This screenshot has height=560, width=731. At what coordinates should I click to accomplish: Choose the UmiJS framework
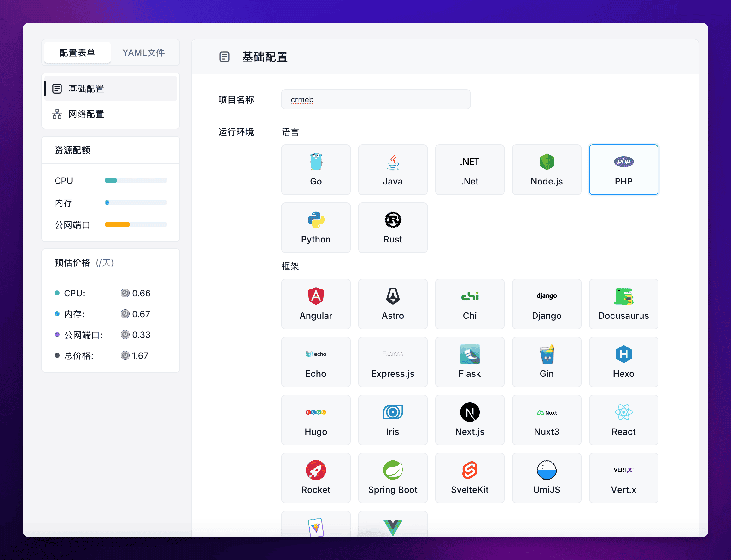pyautogui.click(x=547, y=478)
